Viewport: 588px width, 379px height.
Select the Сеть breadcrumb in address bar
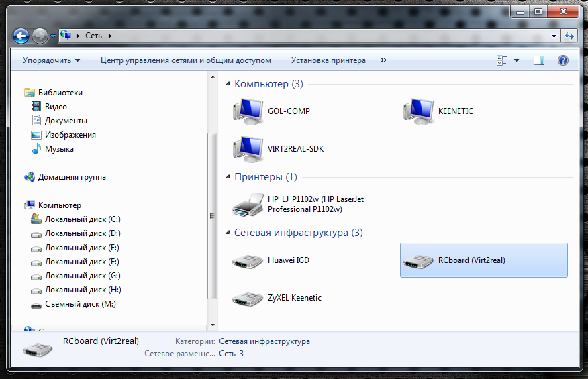pos(93,36)
